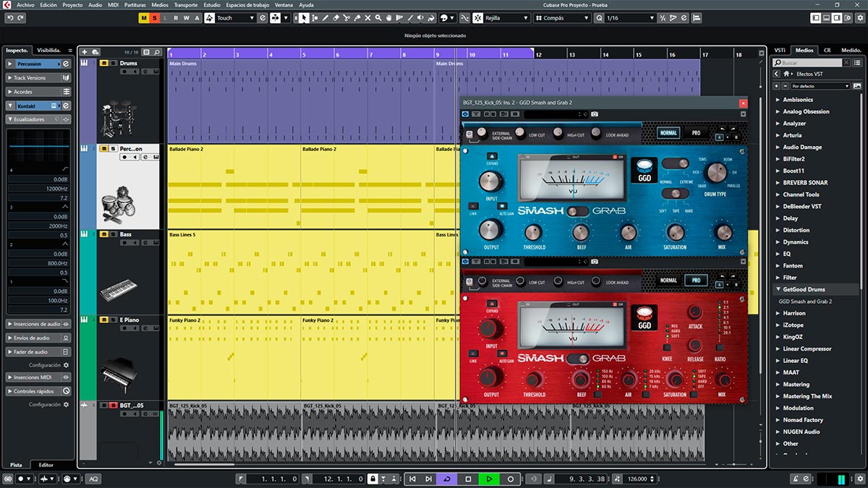868x488 pixels.
Task: Deactivate all solos with toolbar S button
Action: (x=154, y=17)
